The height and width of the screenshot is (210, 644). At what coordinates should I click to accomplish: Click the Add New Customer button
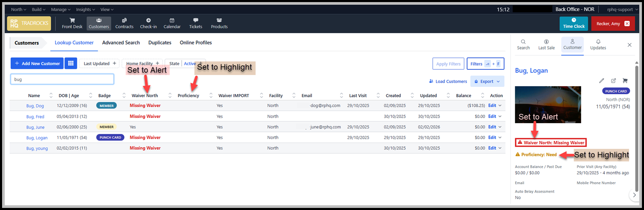click(37, 64)
